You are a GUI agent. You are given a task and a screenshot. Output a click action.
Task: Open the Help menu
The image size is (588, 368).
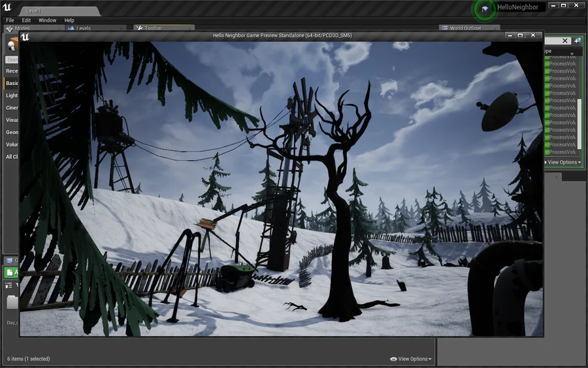point(69,20)
